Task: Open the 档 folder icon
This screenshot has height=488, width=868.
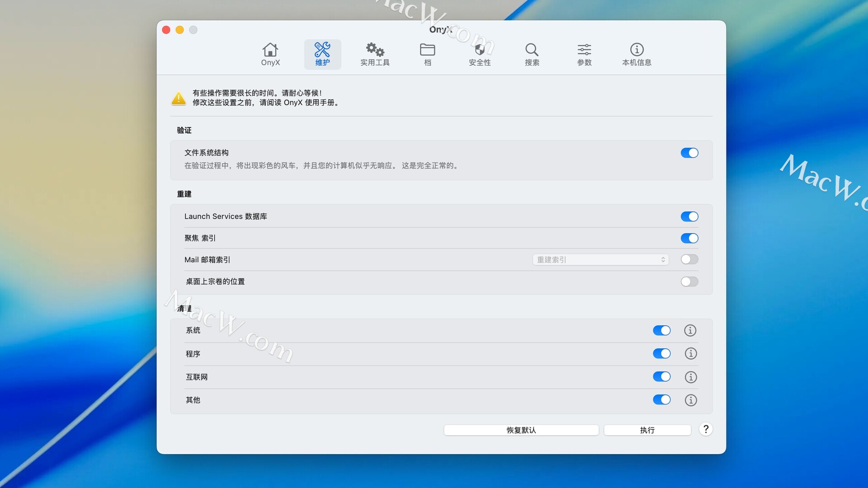Action: point(427,49)
